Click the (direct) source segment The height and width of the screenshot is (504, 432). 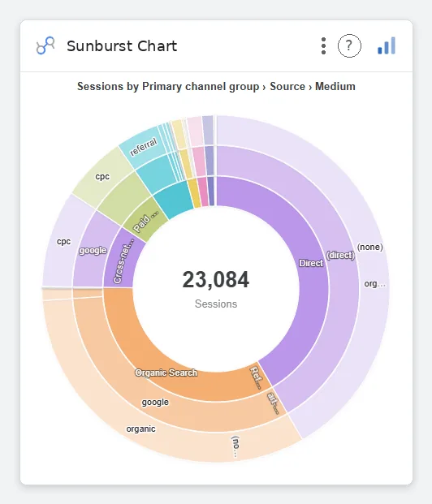(x=340, y=255)
